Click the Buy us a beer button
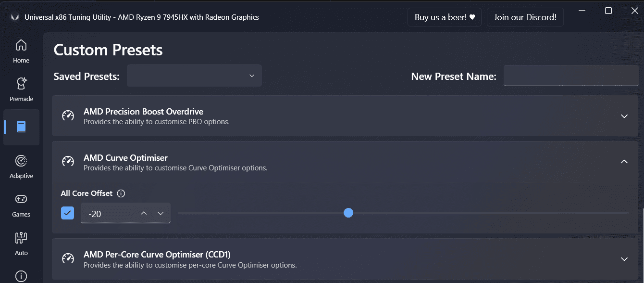The image size is (644, 283). tap(445, 17)
